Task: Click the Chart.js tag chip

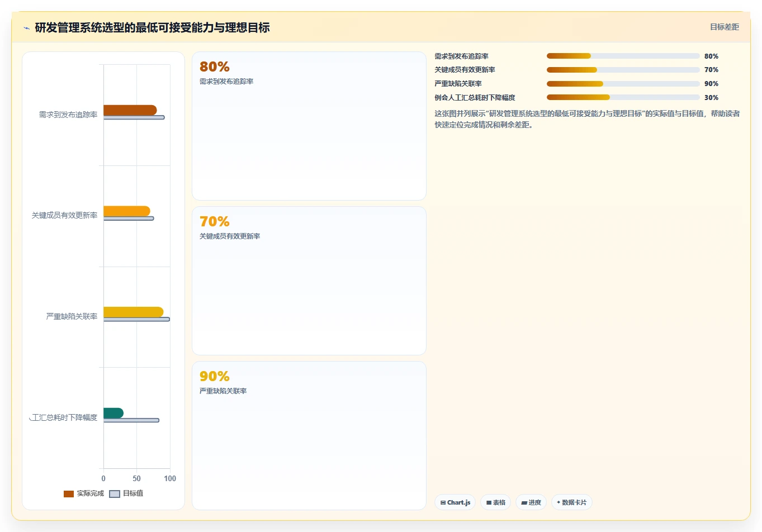Action: [x=455, y=502]
